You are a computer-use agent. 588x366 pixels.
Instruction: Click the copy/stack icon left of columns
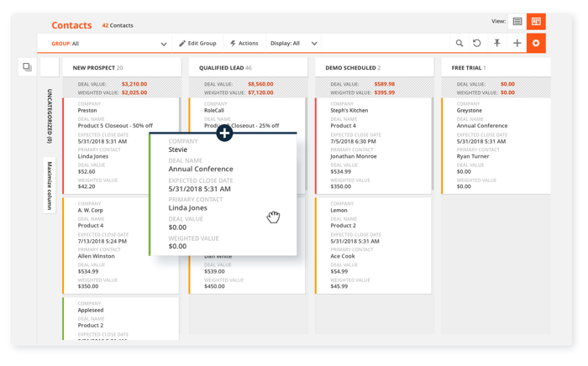coord(28,67)
